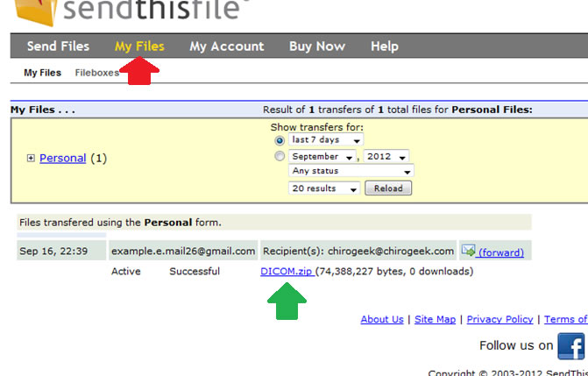The image size is (588, 376).
Task: Click sender example.e.mail26@gmail.com cell
Action: (183, 251)
